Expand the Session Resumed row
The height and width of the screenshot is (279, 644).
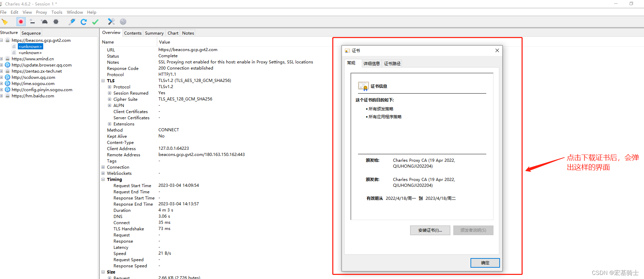pyautogui.click(x=109, y=93)
